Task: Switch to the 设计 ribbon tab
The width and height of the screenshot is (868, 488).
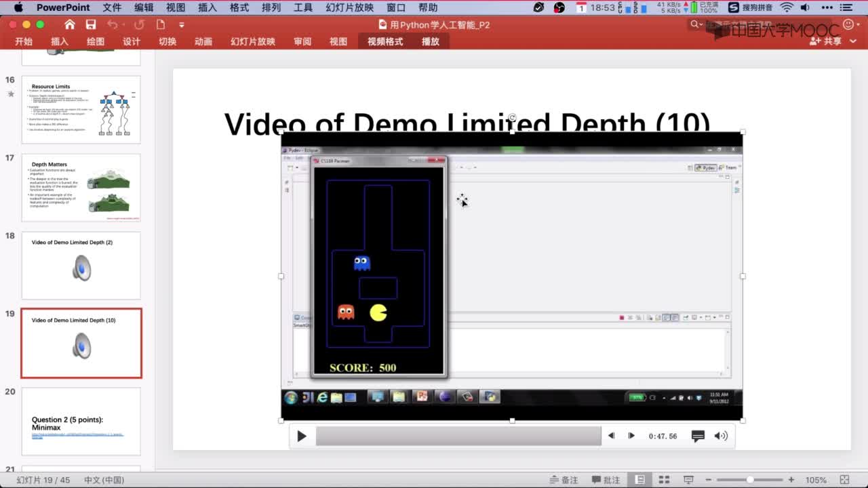Action: point(132,41)
